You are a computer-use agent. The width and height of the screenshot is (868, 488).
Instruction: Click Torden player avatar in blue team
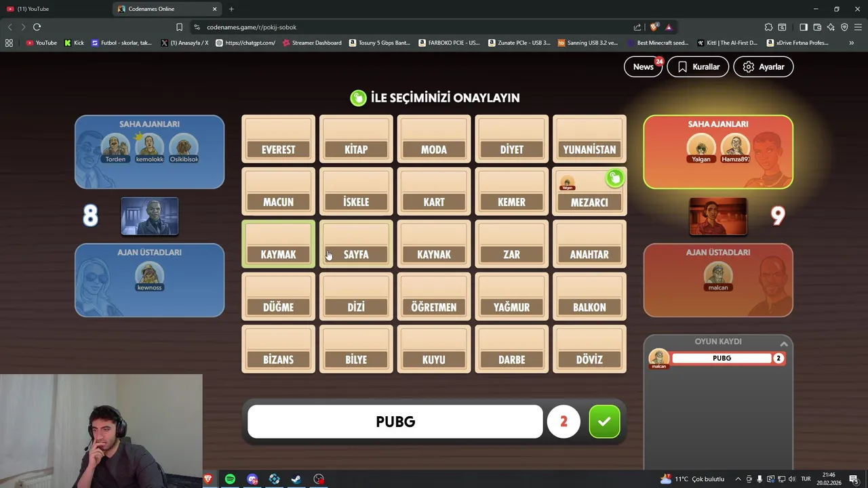(115, 146)
